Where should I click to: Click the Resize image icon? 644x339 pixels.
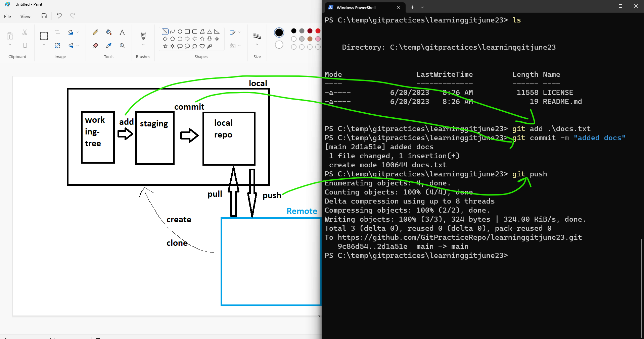pos(57,46)
